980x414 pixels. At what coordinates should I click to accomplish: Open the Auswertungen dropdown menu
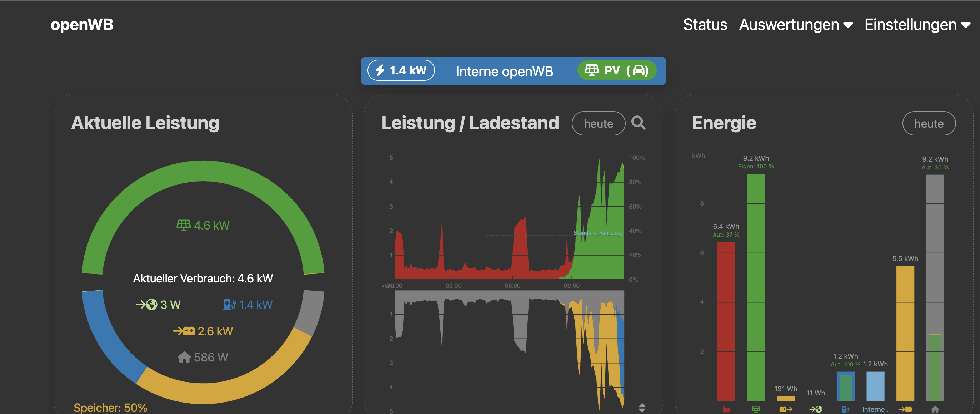pyautogui.click(x=795, y=25)
